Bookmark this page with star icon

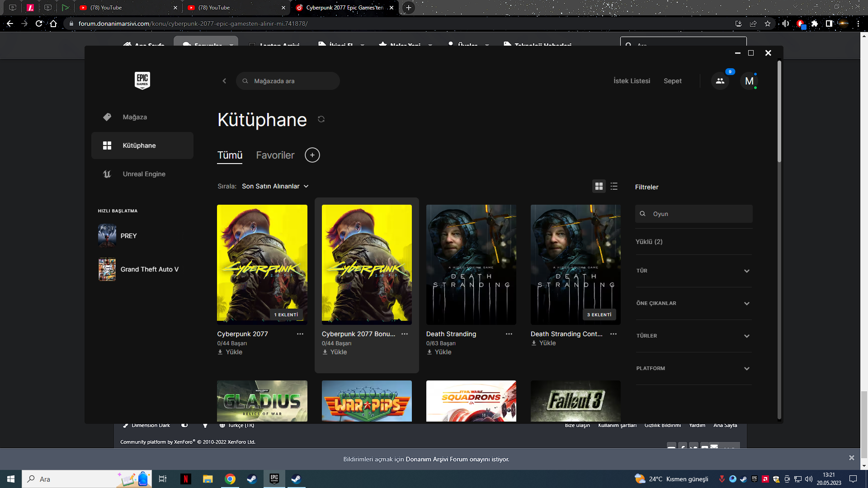pyautogui.click(x=768, y=23)
